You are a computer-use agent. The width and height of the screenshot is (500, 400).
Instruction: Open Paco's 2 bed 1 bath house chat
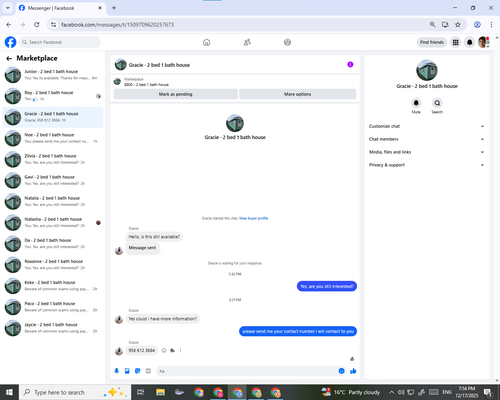[53, 307]
